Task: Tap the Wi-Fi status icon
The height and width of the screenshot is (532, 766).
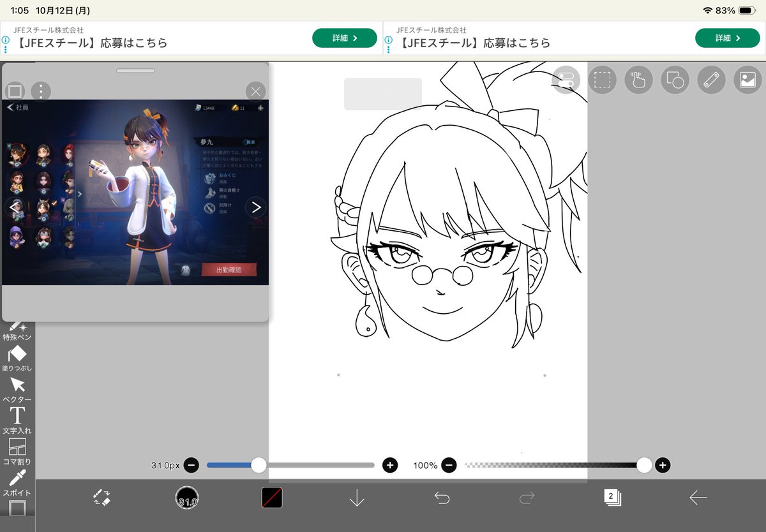Action: coord(707,11)
